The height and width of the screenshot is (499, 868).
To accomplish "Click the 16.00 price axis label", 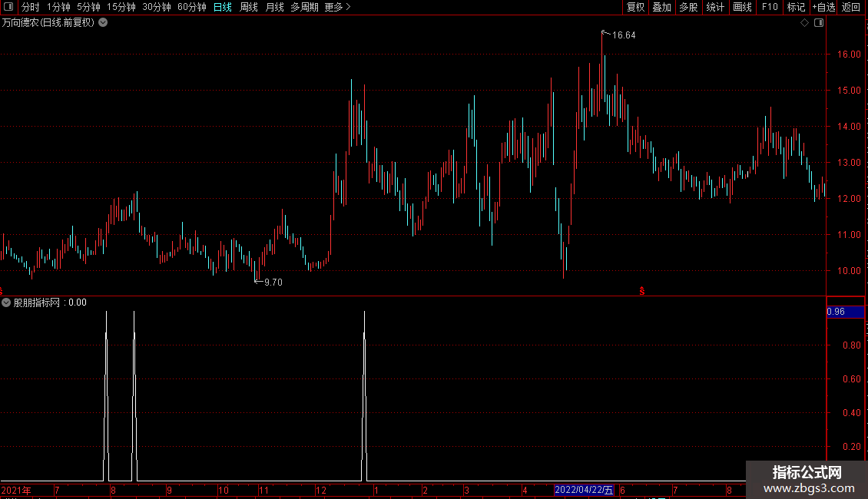I will tap(849, 55).
